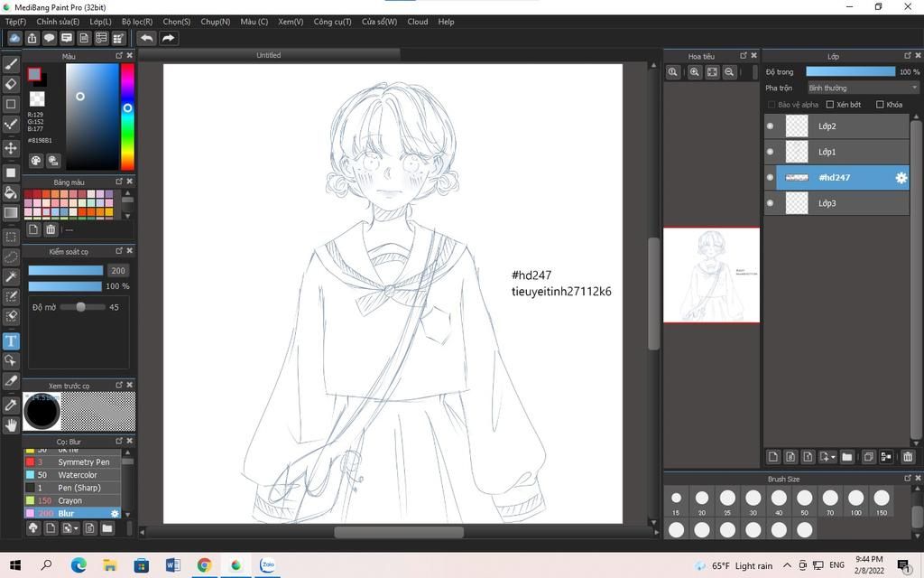The image size is (924, 578).
Task: Toggle the Bảo vệ alpha checkbox
Action: 771,105
